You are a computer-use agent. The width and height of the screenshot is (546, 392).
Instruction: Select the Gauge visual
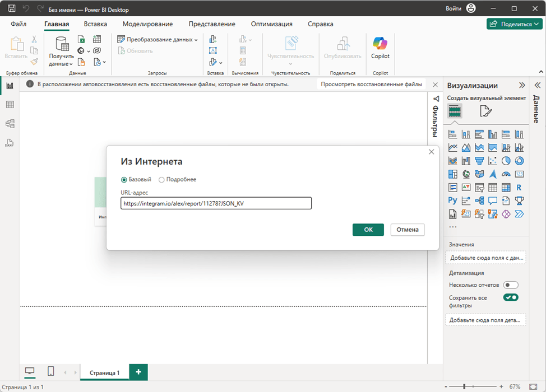pyautogui.click(x=506, y=174)
